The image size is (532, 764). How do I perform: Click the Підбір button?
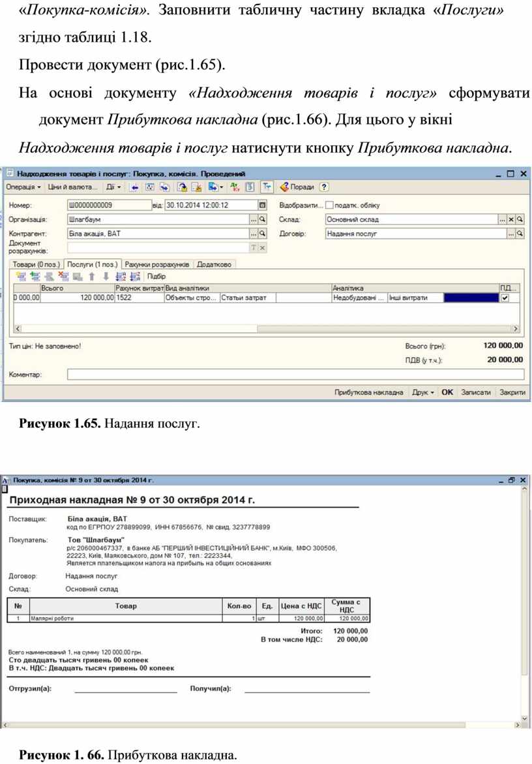point(156,276)
